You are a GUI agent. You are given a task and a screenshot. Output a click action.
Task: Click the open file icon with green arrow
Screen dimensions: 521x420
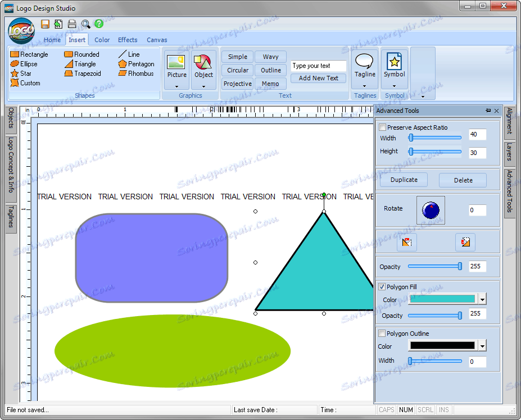coord(58,24)
